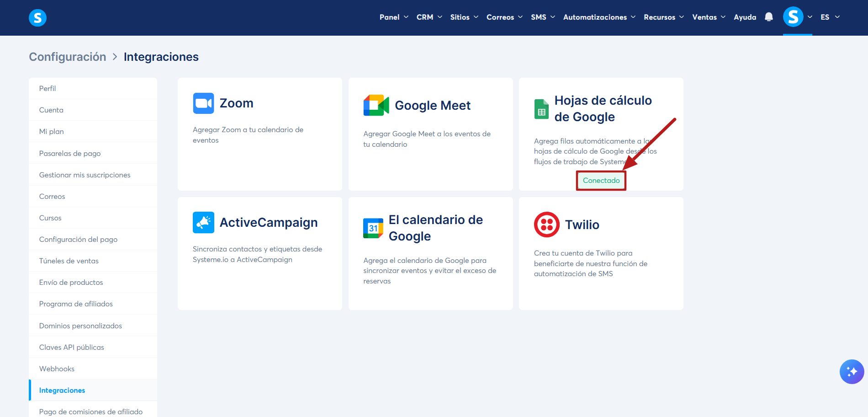Viewport: 868px width, 417px height.
Task: Open Cursos settings
Action: tap(93, 218)
